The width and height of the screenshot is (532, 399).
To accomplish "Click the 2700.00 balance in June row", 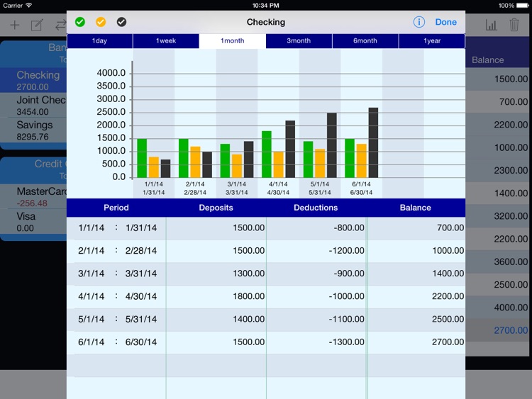I will [448, 342].
